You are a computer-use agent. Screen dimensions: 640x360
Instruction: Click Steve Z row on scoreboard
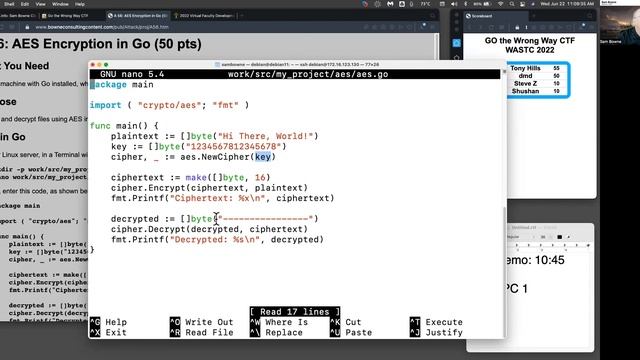point(535,83)
